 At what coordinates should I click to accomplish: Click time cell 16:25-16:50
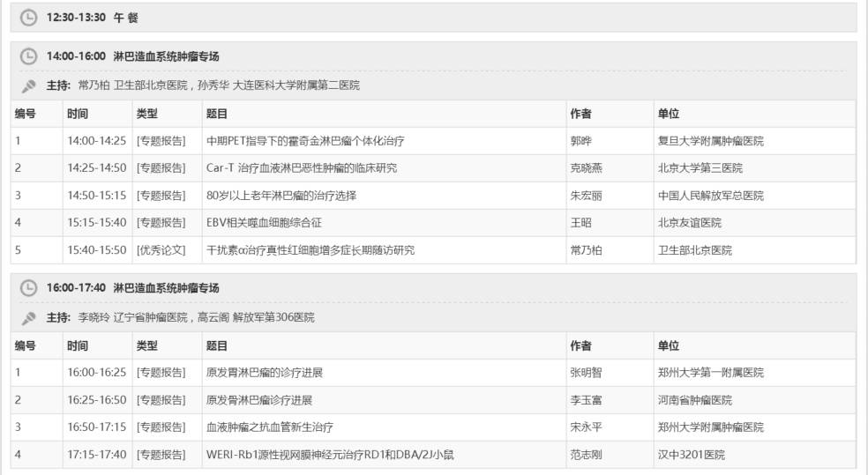pyautogui.click(x=97, y=400)
